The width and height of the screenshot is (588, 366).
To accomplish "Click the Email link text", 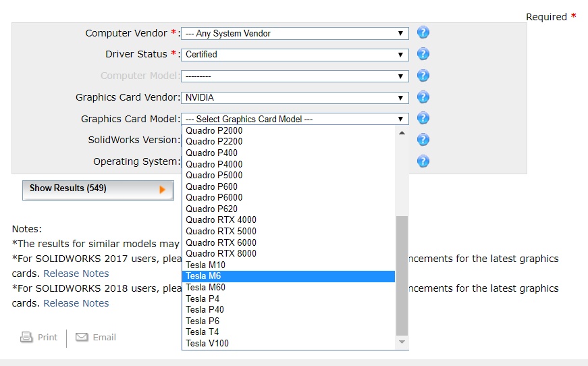I will pyautogui.click(x=104, y=337).
